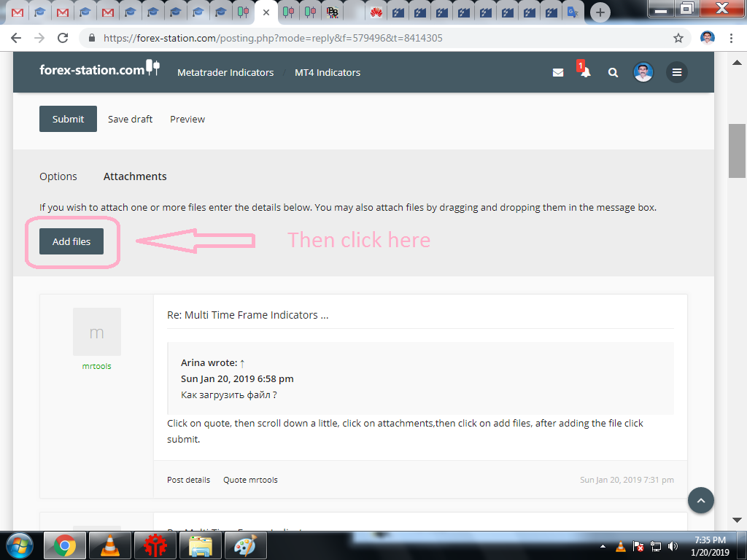The image size is (747, 560).
Task: Click the page scrollbar down arrow
Action: tap(737, 520)
